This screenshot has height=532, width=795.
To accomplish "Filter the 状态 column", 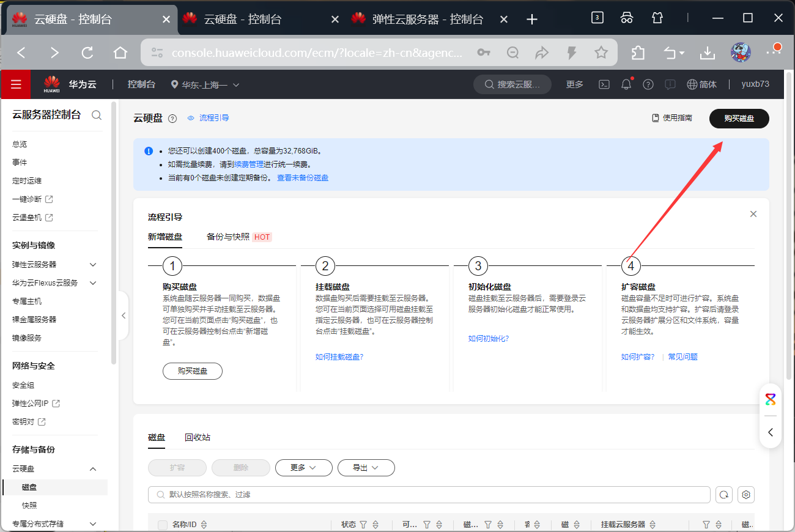I will (363, 525).
